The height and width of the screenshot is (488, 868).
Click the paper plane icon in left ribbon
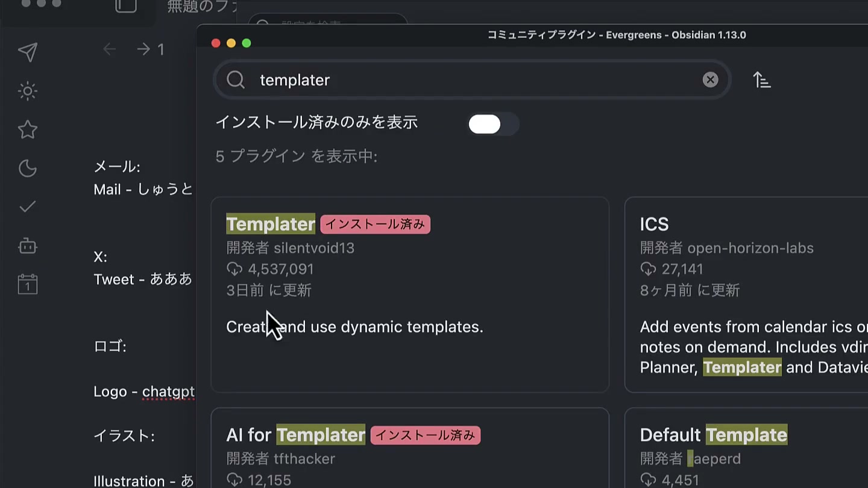(x=28, y=52)
